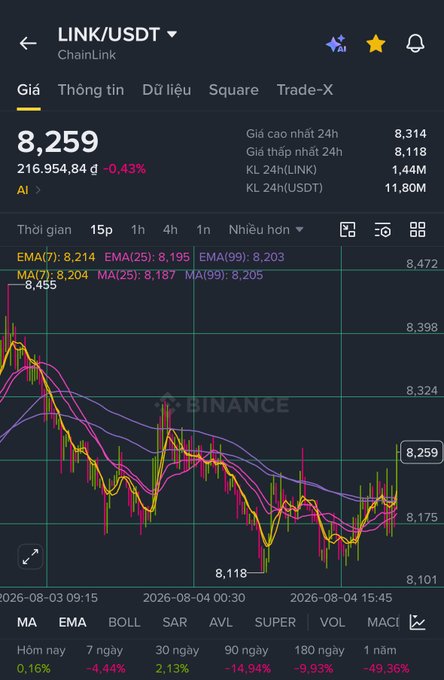Select the 1n timeframe
The width and height of the screenshot is (444, 680).
tap(203, 229)
